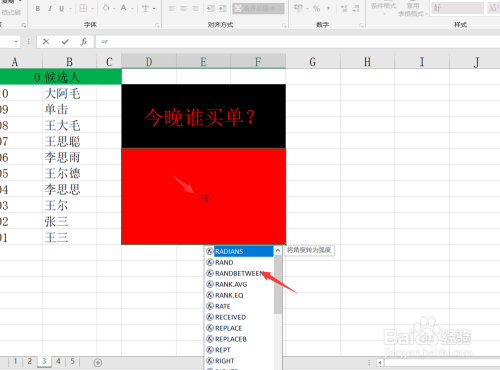Choose RECEIVED from the function list
This screenshot has width=500, height=370.
(x=240, y=317)
